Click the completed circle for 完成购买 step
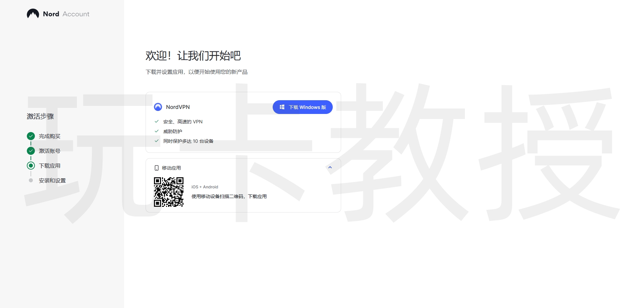The width and height of the screenshot is (644, 308). click(31, 136)
